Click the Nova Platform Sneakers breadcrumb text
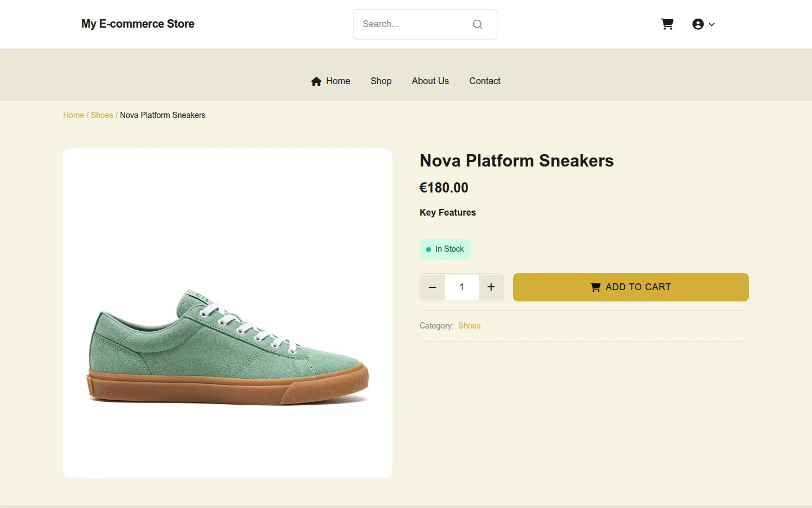Viewport: 812px width, 508px height. [x=162, y=115]
